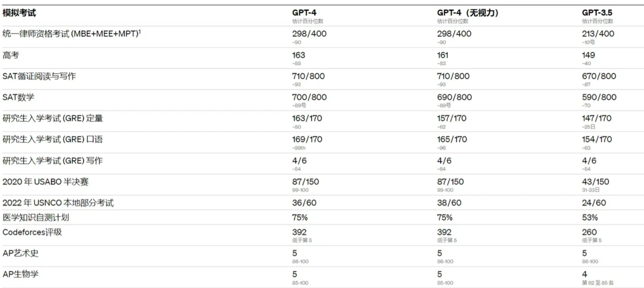Click the AP艺术史 row label
This screenshot has height=288, width=644.
point(20,253)
